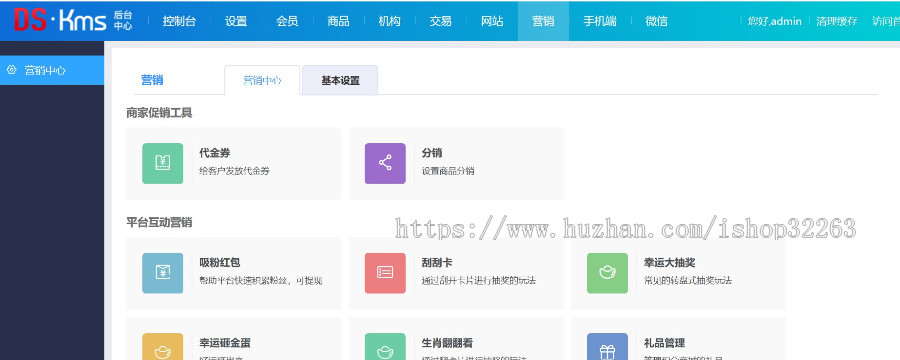Screen dimensions: 900x360
Task: Click the green 代金券 voucher icon
Action: tap(162, 163)
